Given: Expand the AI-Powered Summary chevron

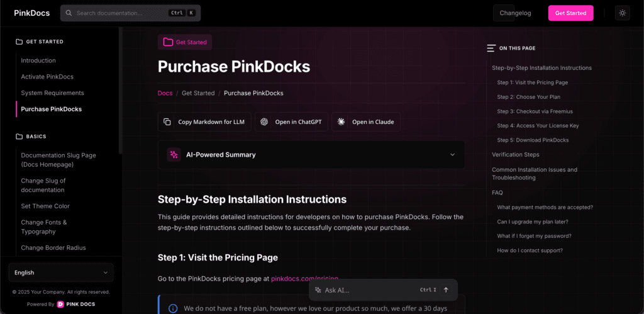Looking at the screenshot, I should 452,155.
